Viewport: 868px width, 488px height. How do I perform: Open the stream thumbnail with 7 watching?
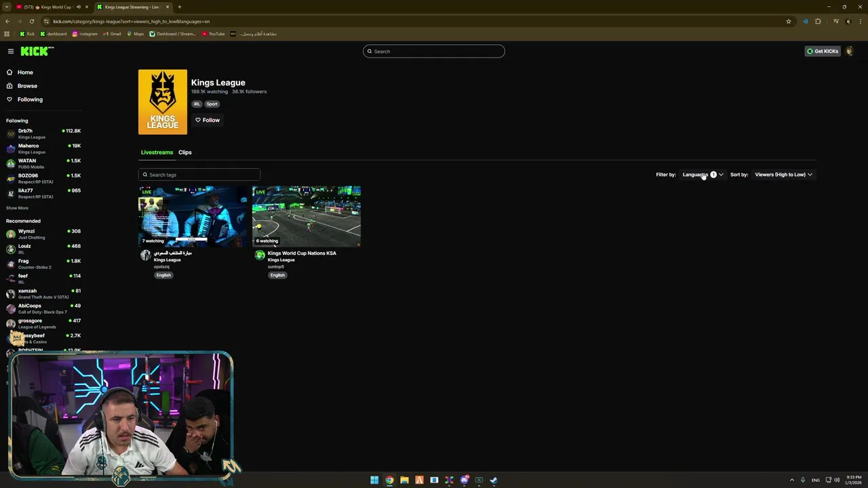click(193, 216)
